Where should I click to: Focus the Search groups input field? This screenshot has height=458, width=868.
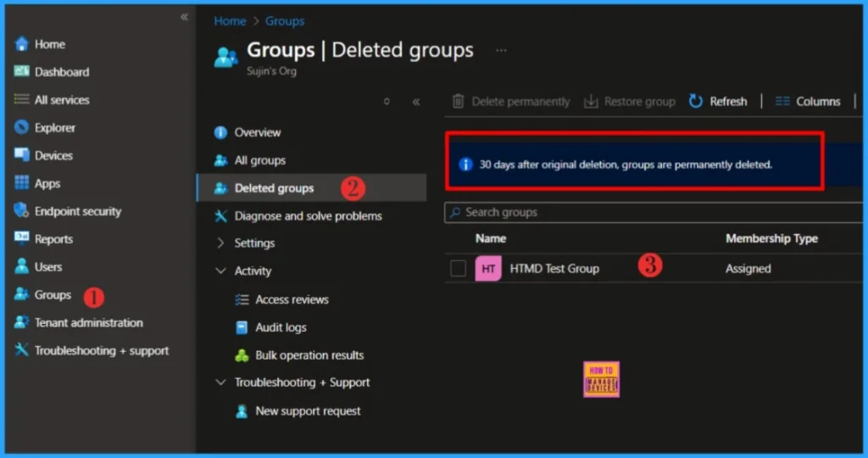[654, 213]
